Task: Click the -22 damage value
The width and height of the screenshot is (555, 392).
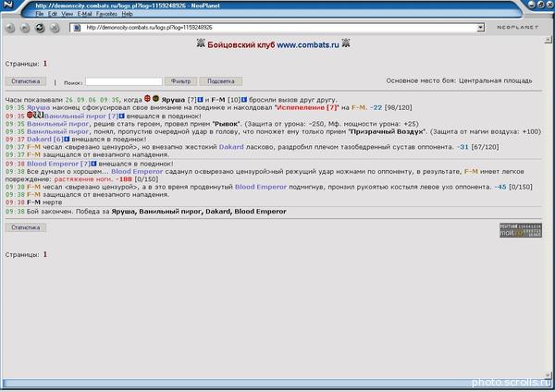Action: coord(376,107)
